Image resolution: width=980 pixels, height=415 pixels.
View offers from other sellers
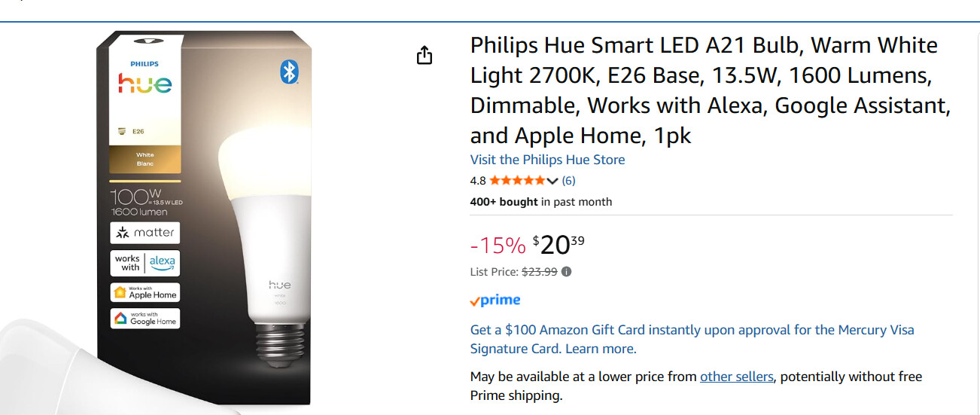(736, 377)
